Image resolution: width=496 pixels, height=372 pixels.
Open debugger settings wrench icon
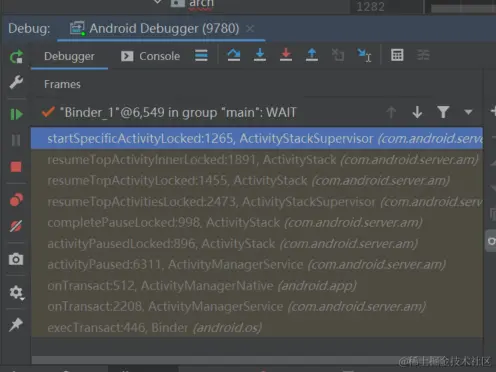[16, 82]
